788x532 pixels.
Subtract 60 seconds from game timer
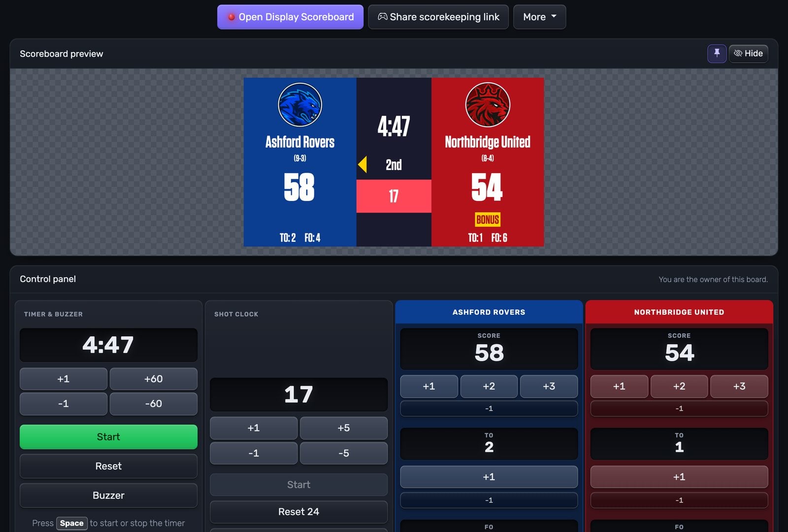coord(154,403)
